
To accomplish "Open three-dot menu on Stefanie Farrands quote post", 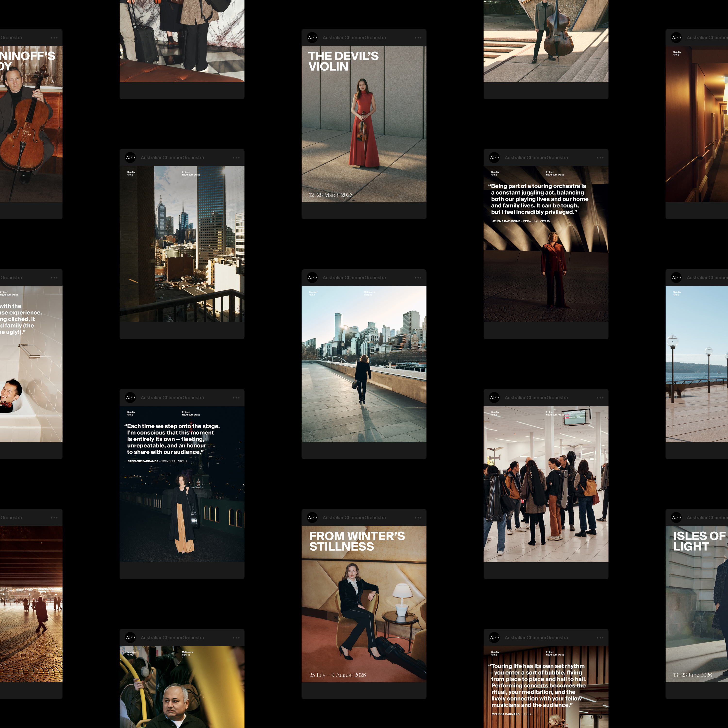I will click(236, 397).
